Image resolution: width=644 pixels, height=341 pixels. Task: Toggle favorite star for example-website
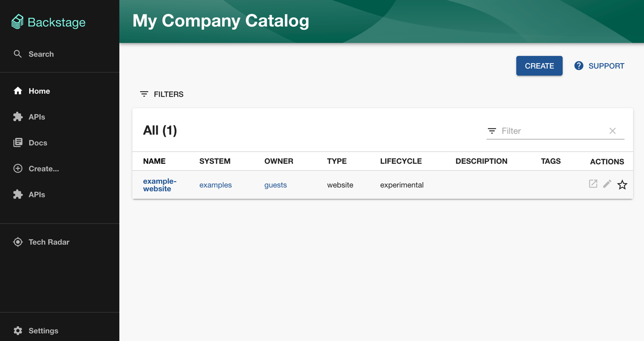point(622,184)
